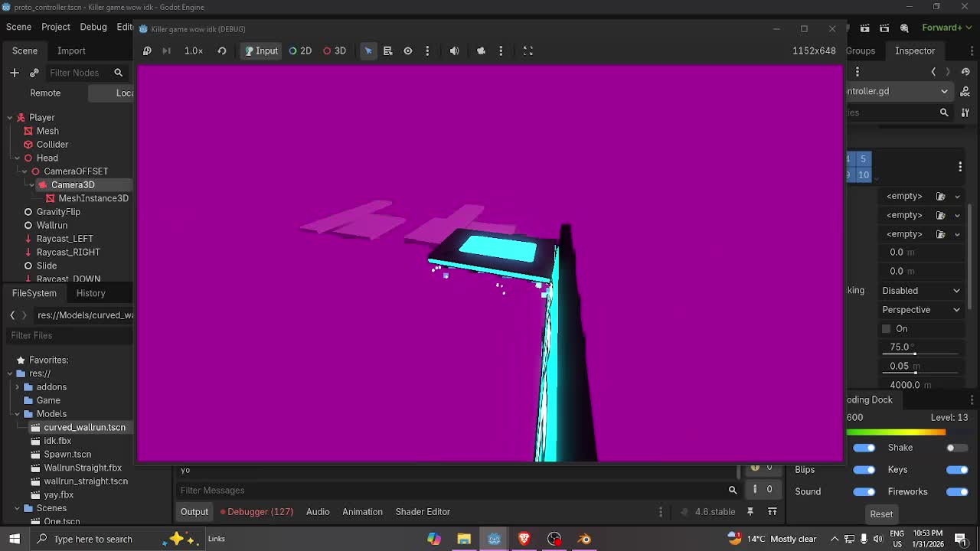Disable the Fireworks toggle switch
The width and height of the screenshot is (980, 551).
pyautogui.click(x=956, y=491)
